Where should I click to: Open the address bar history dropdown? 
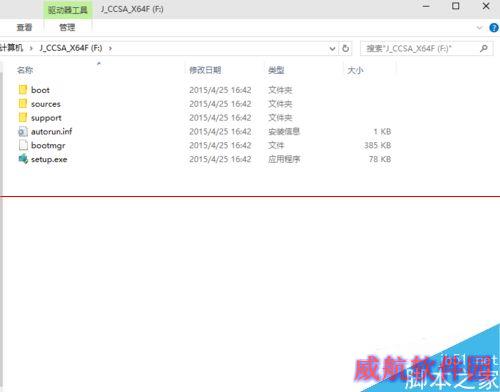point(332,49)
